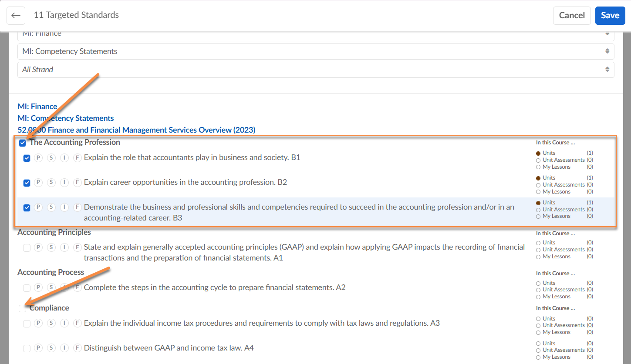Click the Save button
631x364 pixels.
coord(610,16)
